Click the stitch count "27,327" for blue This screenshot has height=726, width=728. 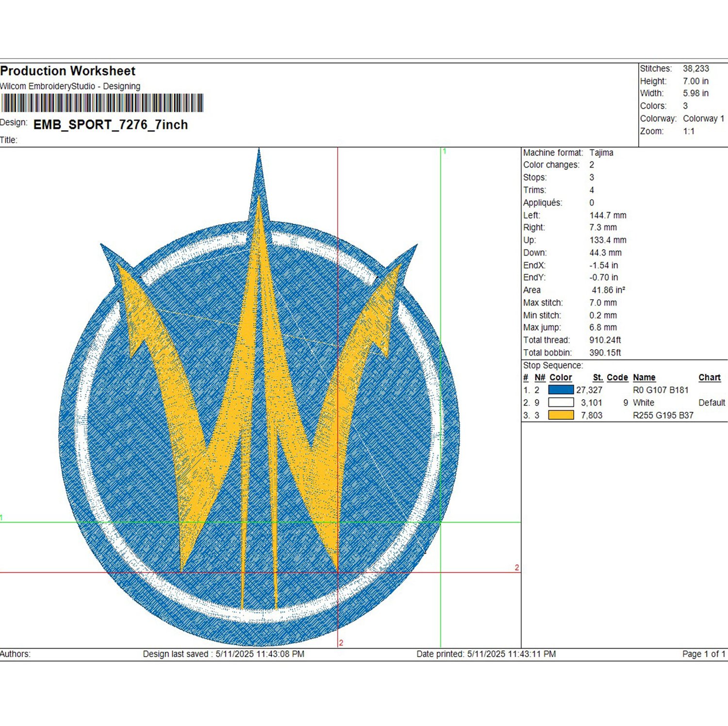589,390
